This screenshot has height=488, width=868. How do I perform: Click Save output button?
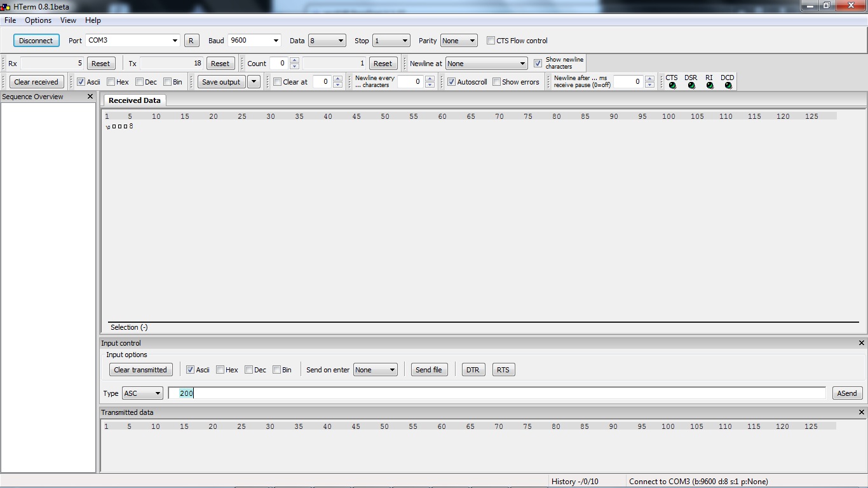(221, 82)
